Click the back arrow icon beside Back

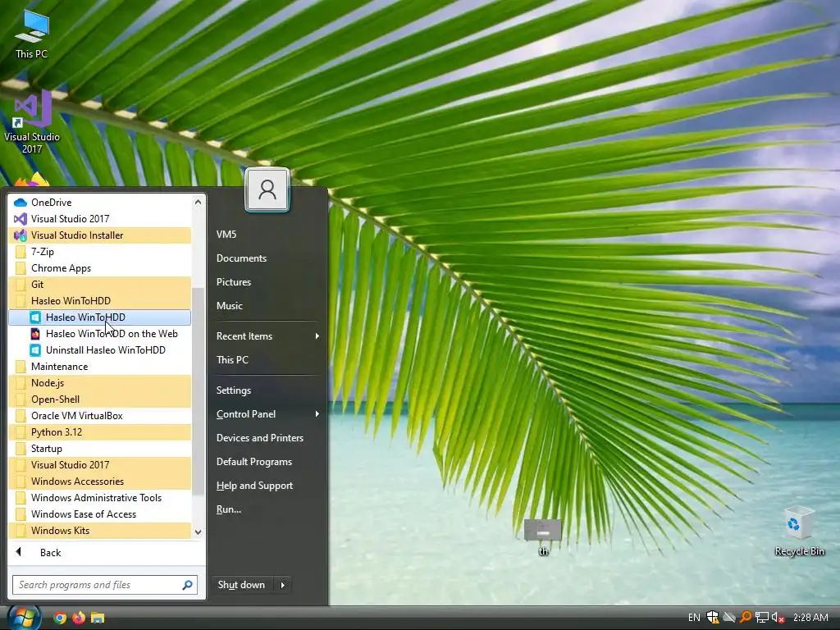[19, 552]
